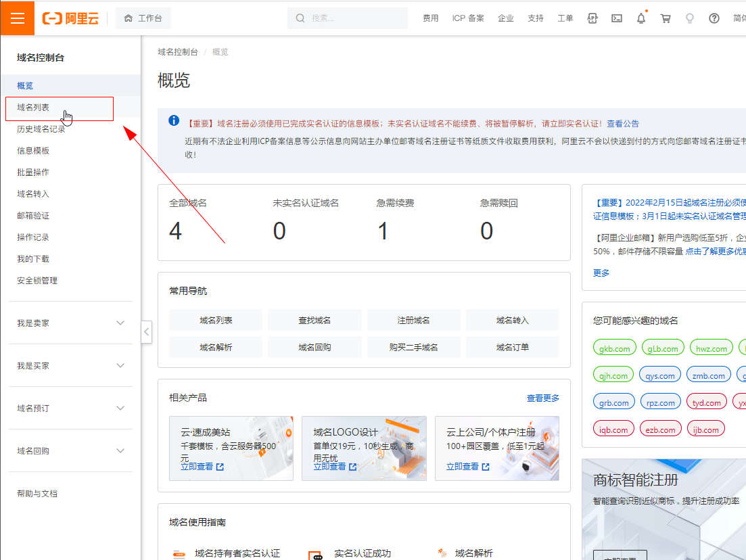
Task: Open the help question mark icon
Action: 714,18
